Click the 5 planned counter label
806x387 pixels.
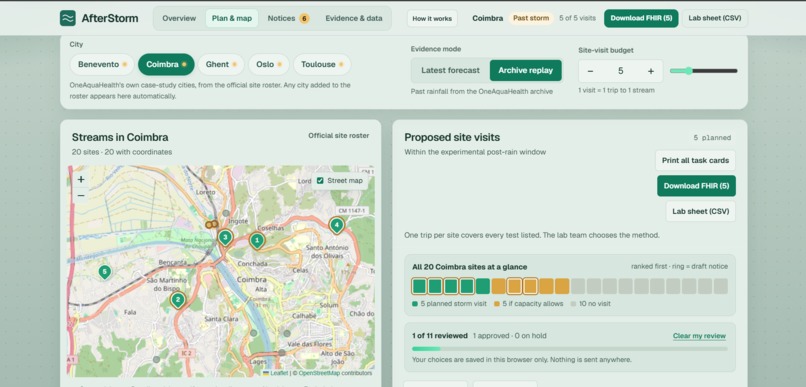pos(712,138)
